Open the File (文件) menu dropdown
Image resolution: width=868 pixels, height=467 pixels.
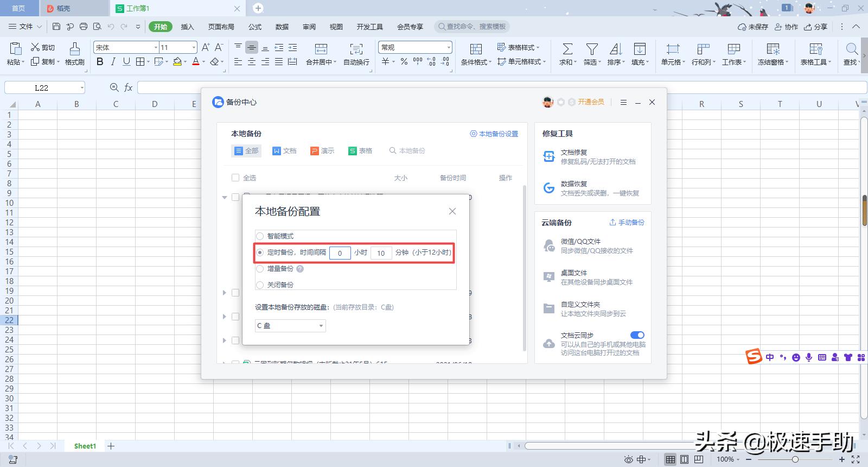26,26
